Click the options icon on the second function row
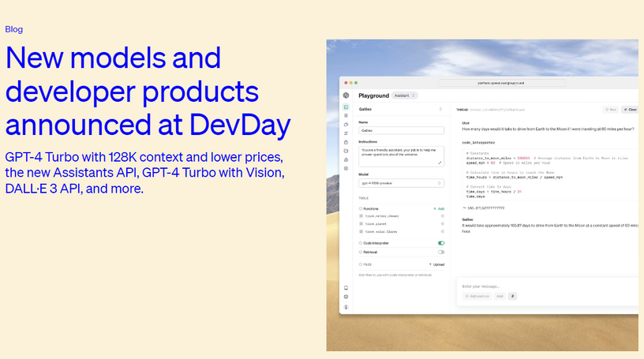The image size is (644, 359). coord(442,224)
